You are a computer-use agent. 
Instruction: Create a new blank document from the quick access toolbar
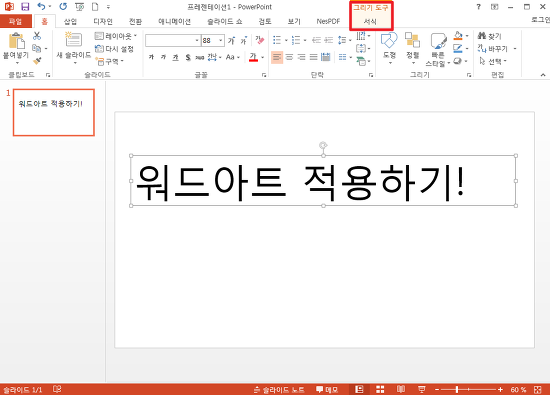pyautogui.click(x=95, y=7)
